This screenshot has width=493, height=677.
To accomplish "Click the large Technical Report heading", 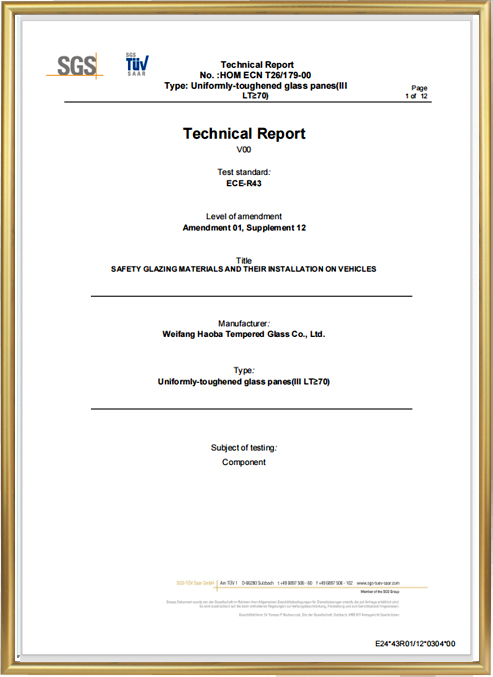I will [x=244, y=133].
